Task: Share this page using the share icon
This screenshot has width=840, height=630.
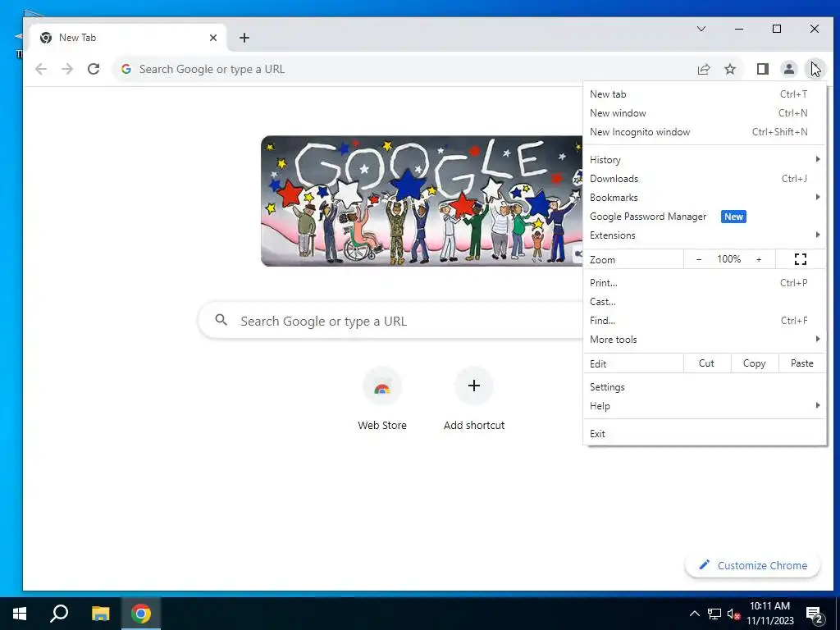Action: point(704,69)
